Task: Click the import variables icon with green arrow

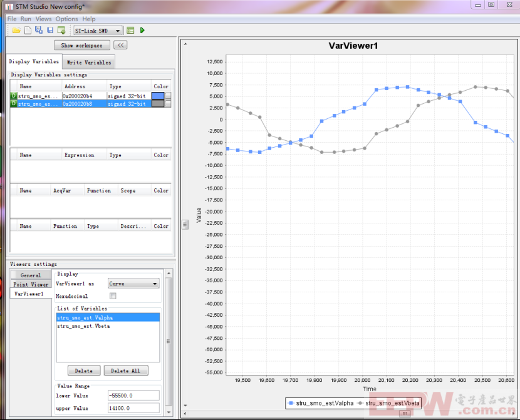Action: pos(61,31)
